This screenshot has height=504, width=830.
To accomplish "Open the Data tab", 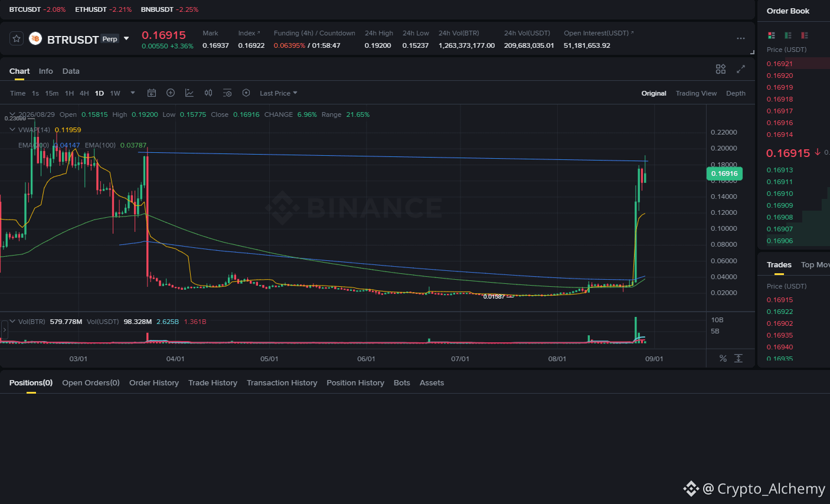I will click(x=71, y=71).
